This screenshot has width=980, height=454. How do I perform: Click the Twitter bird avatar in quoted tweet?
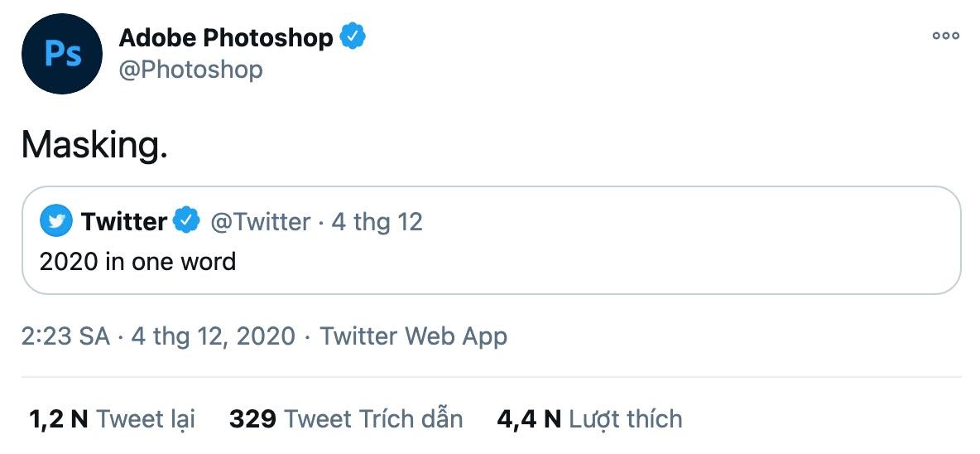pyautogui.click(x=56, y=221)
